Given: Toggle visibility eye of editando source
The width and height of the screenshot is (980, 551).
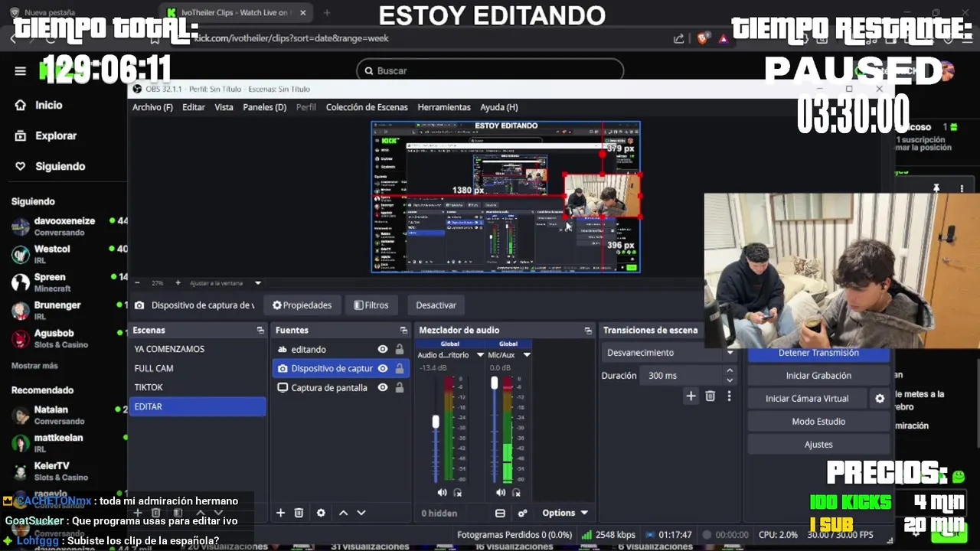Looking at the screenshot, I should (383, 349).
